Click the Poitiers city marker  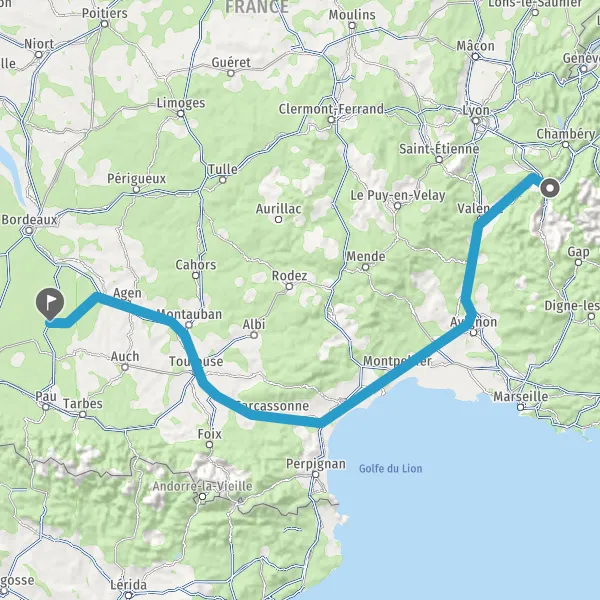104,24
